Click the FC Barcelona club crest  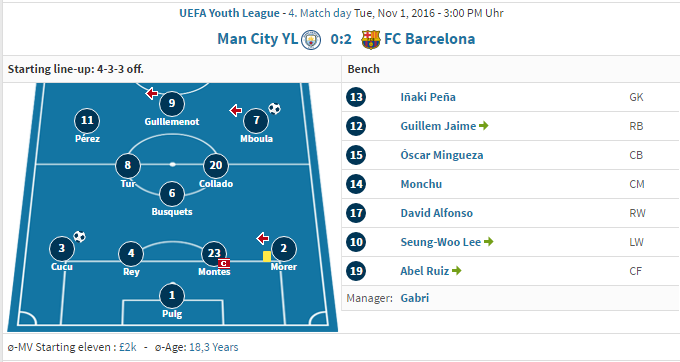pyautogui.click(x=371, y=39)
